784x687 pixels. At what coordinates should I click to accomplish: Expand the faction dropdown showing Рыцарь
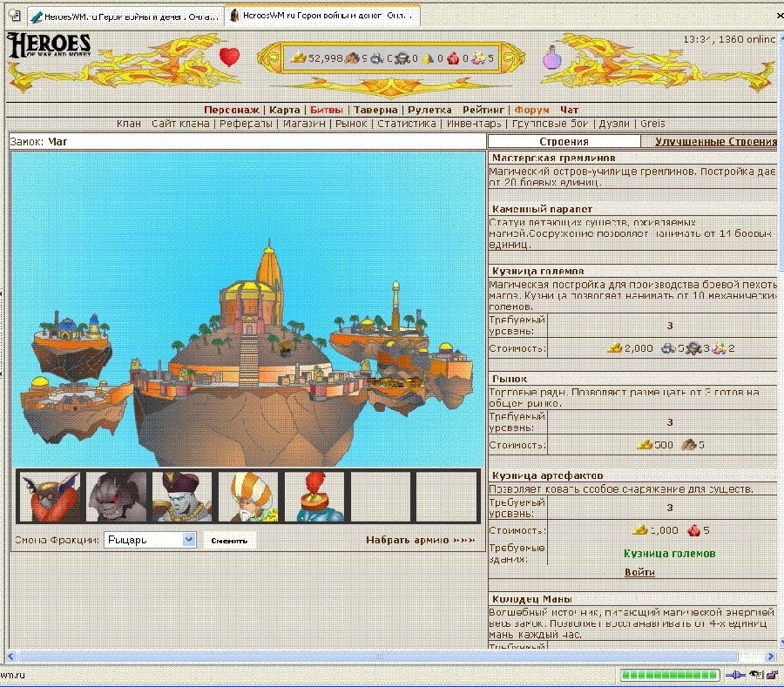click(x=150, y=540)
